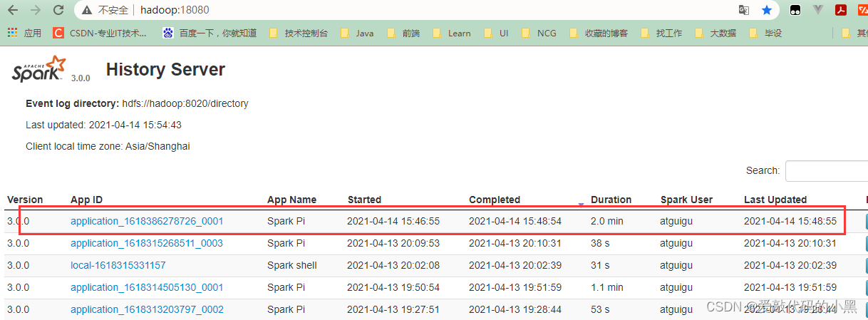Open the Learn bookmark folder
The height and width of the screenshot is (320, 868).
(452, 33)
